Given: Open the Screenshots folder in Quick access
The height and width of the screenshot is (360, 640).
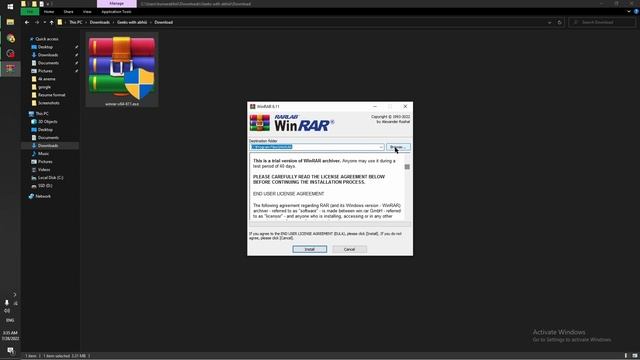Looking at the screenshot, I should click(49, 103).
